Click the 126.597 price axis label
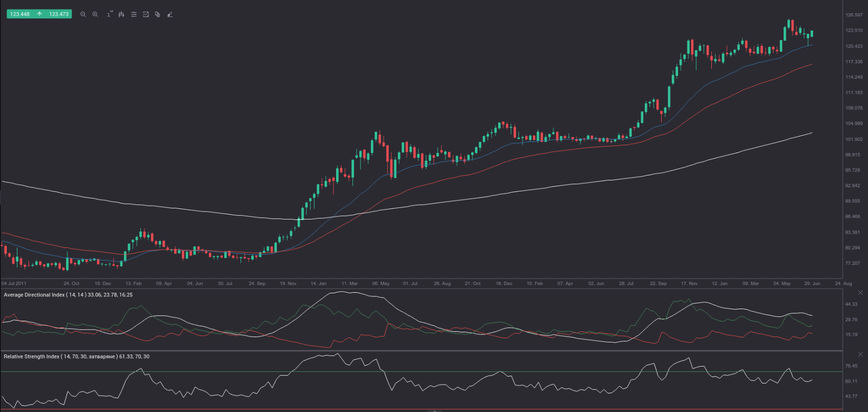 [853, 15]
